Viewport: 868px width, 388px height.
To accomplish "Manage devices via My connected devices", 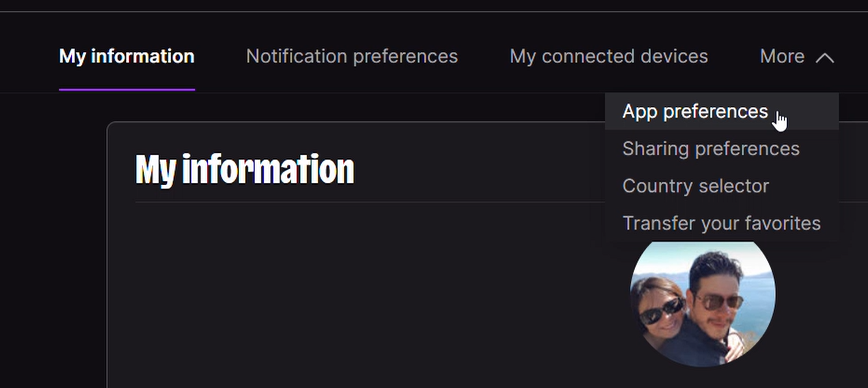I will tap(609, 56).
